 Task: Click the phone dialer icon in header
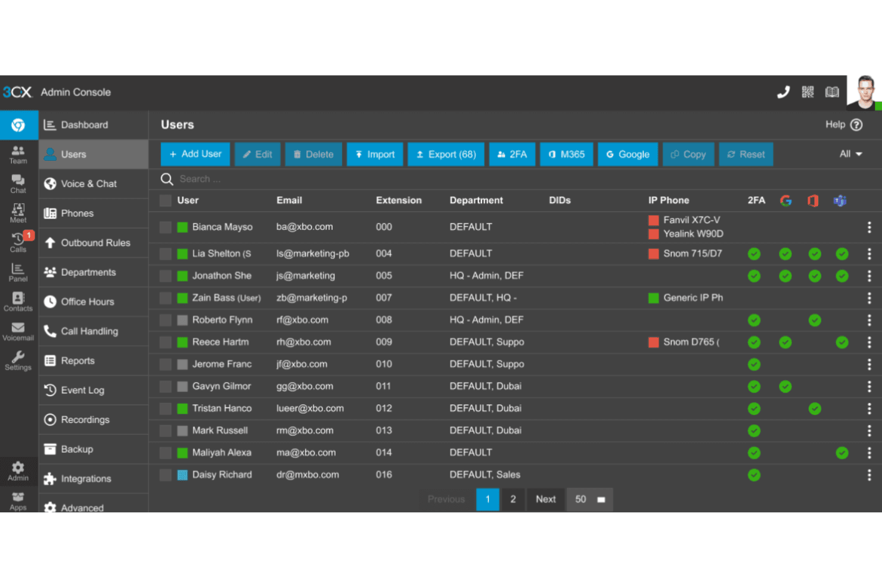(783, 92)
